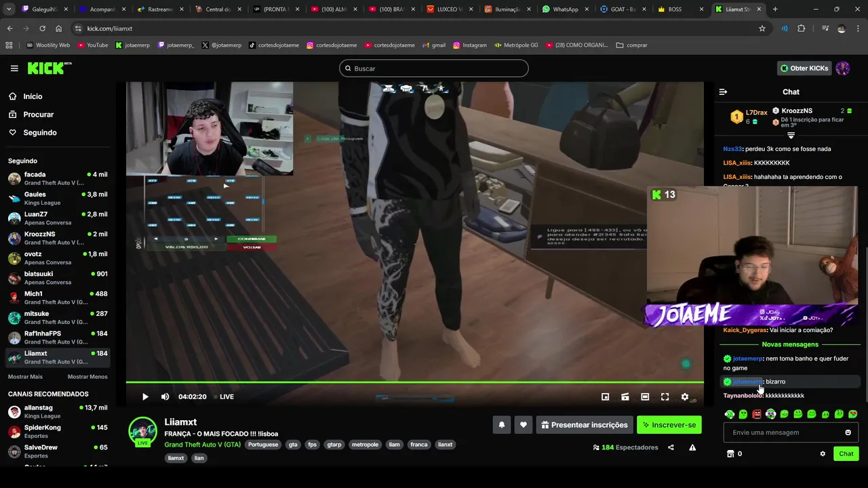Enter fullscreen mode
Viewport: 868px width, 488px height.
[x=665, y=396]
